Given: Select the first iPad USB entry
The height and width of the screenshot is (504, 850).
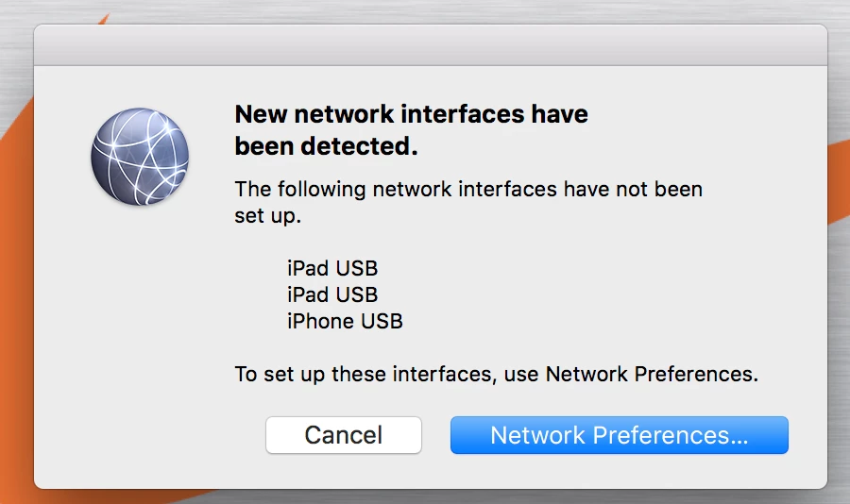Looking at the screenshot, I should (x=332, y=268).
